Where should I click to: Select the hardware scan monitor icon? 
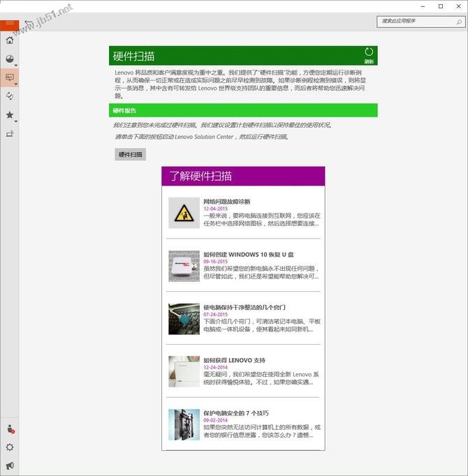point(10,77)
